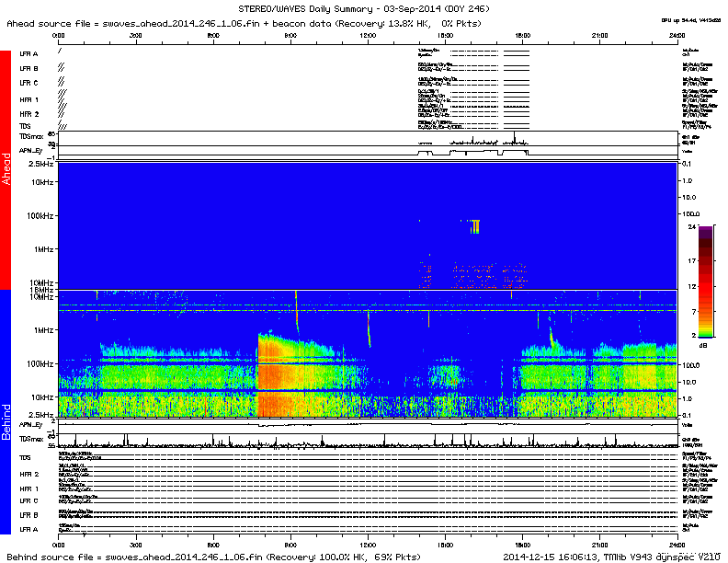Viewport: 728px width, 563px height.
Task: Select the TDSmax label in Behind panel
Action: pos(31,439)
